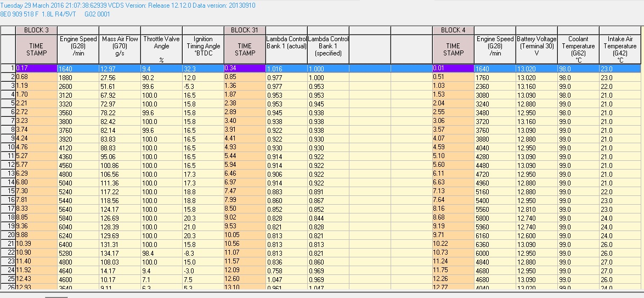
Task: Select the lambda actual cell showing 1.016
Action: (x=286, y=69)
